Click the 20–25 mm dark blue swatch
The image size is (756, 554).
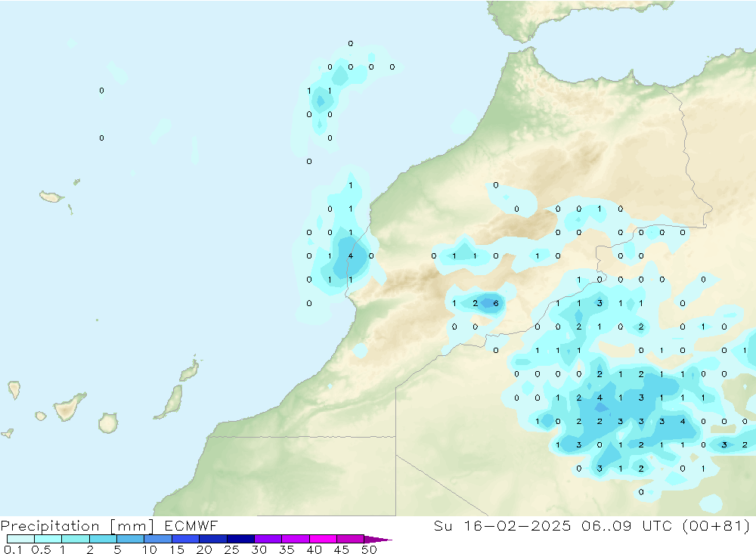coord(212,539)
